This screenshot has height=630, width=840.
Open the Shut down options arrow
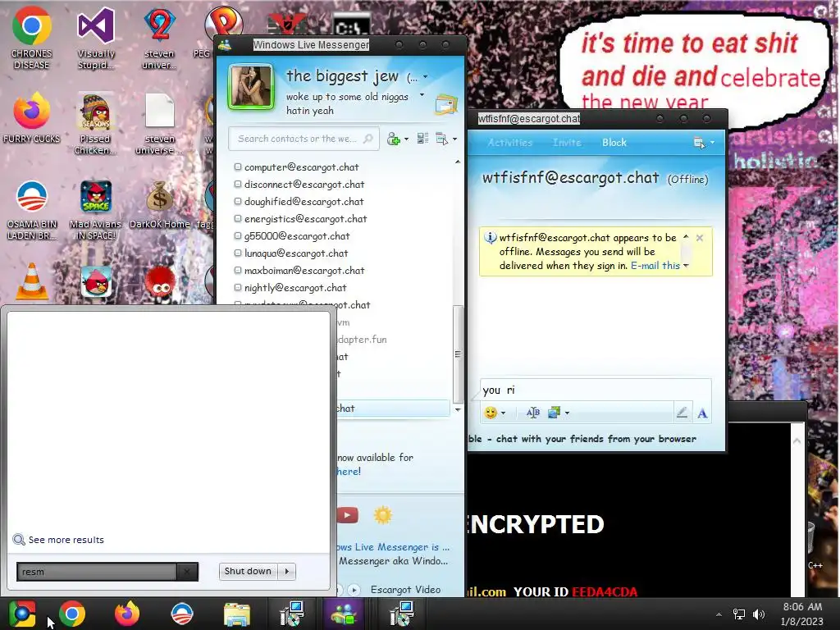click(x=287, y=572)
